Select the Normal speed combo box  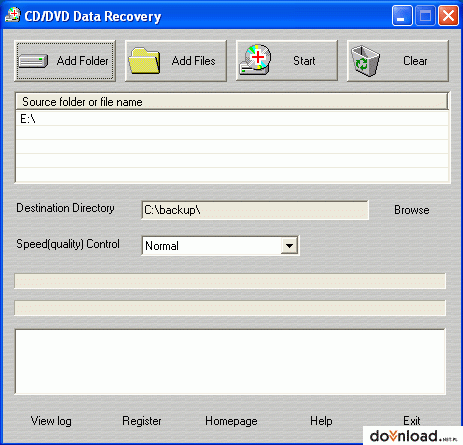click(x=220, y=246)
